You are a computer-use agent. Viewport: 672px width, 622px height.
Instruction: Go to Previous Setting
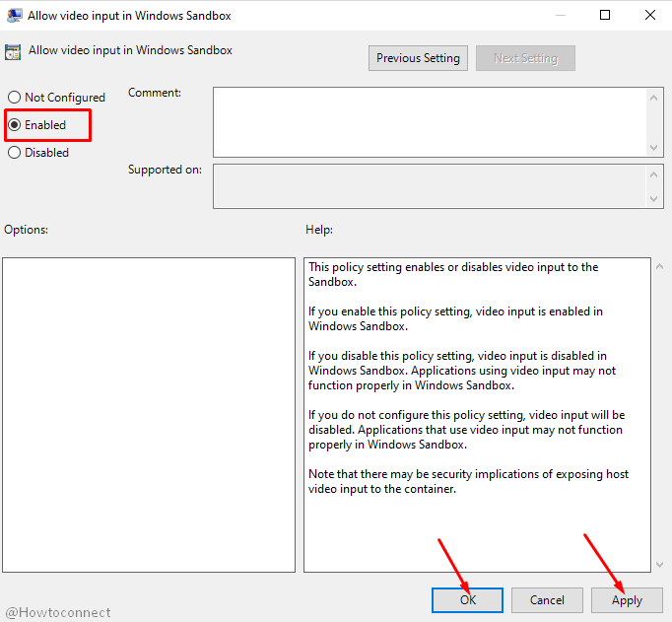point(418,58)
